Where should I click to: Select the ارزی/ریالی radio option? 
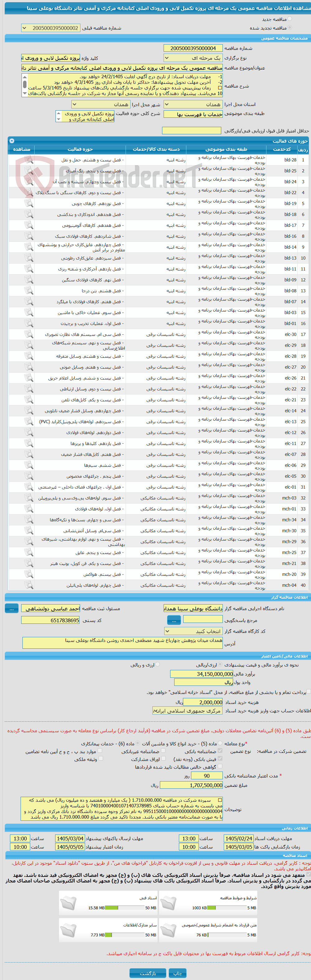tap(221, 664)
